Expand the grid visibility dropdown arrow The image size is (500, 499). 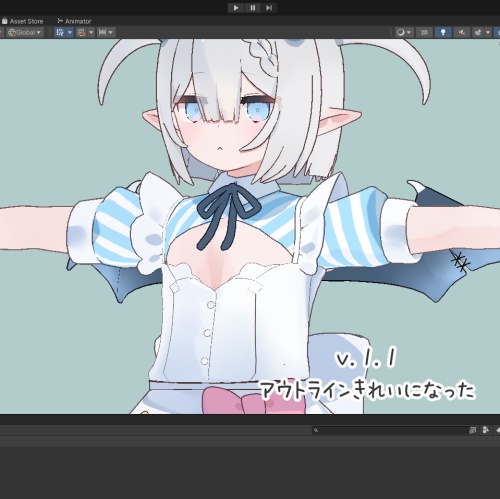pos(70,32)
